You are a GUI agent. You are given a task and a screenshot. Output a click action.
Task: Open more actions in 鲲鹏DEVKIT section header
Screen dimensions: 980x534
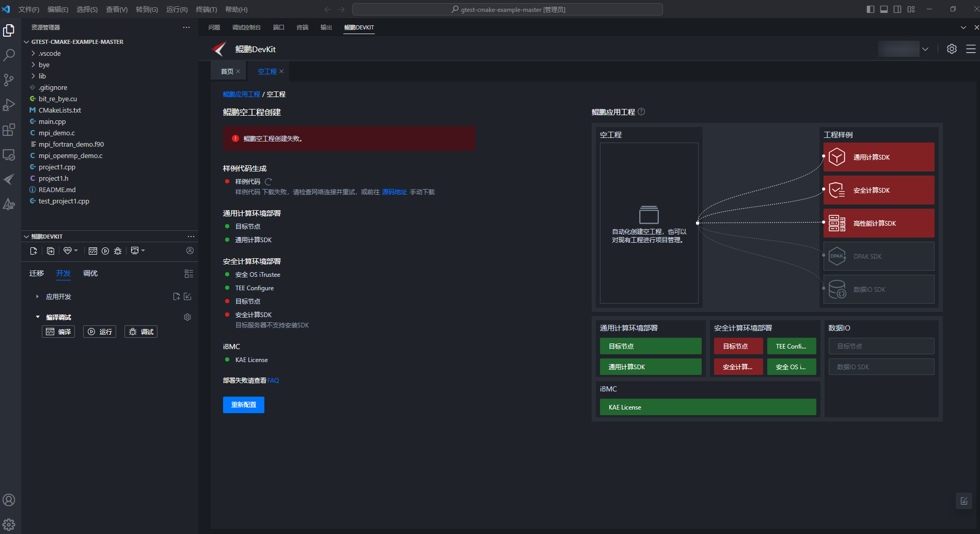pyautogui.click(x=191, y=237)
